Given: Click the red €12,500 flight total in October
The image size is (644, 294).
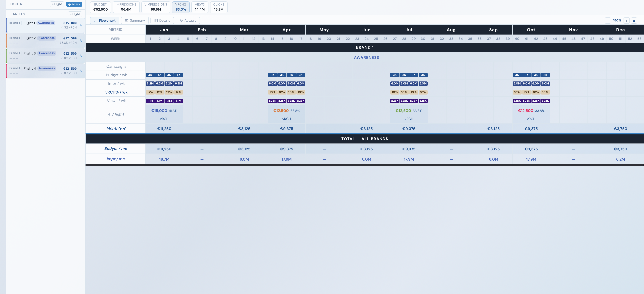Looking at the screenshot, I should tap(525, 111).
